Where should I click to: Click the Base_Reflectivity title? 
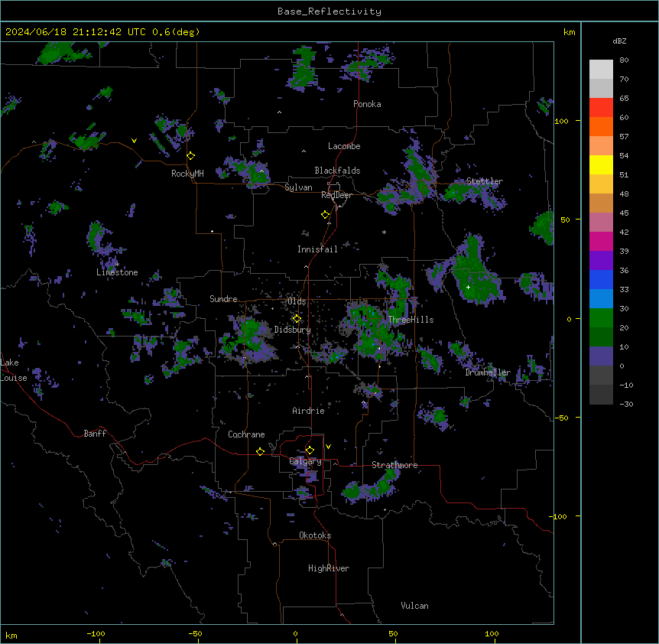click(329, 11)
